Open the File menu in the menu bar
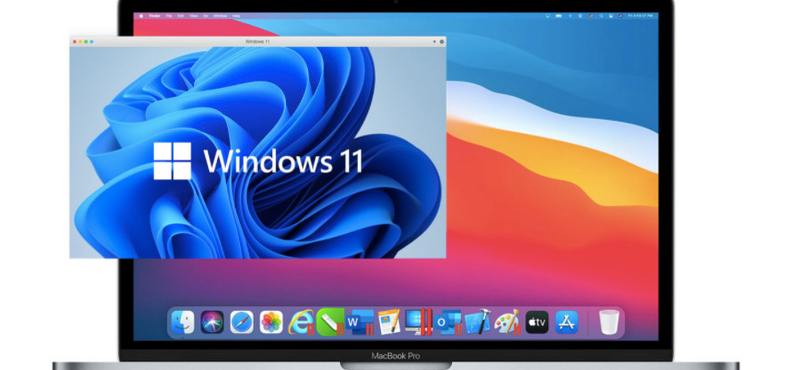 click(x=169, y=16)
